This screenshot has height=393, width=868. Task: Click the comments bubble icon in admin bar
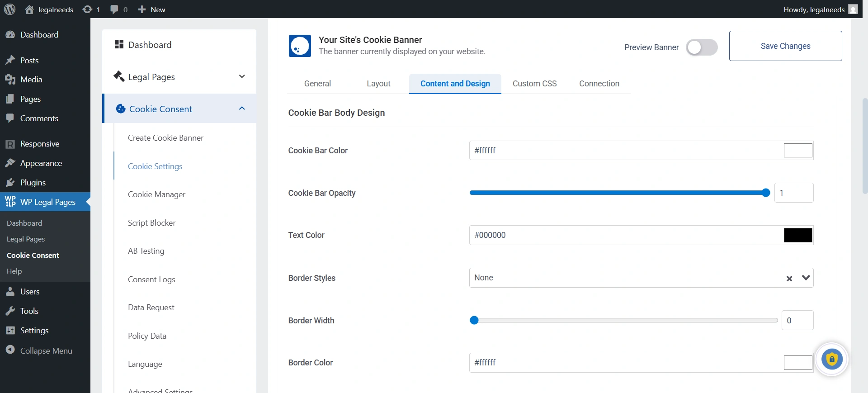[114, 9]
